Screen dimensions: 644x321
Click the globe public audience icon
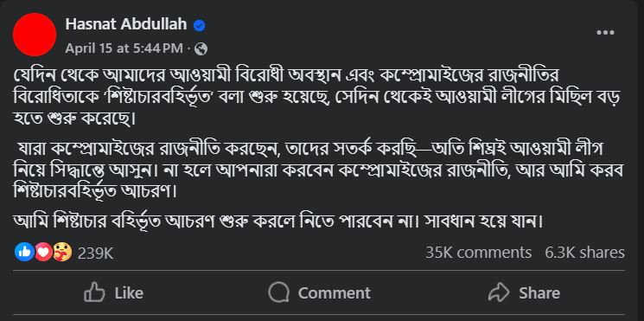(201, 49)
